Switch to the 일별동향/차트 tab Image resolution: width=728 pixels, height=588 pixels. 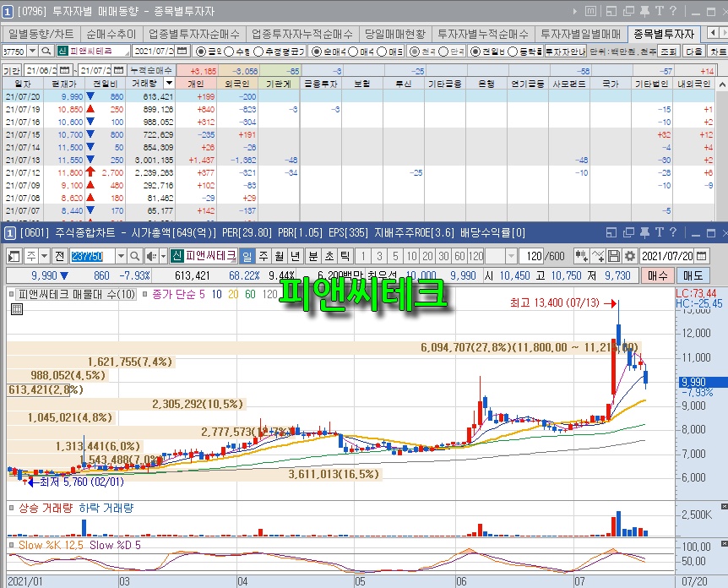click(41, 34)
